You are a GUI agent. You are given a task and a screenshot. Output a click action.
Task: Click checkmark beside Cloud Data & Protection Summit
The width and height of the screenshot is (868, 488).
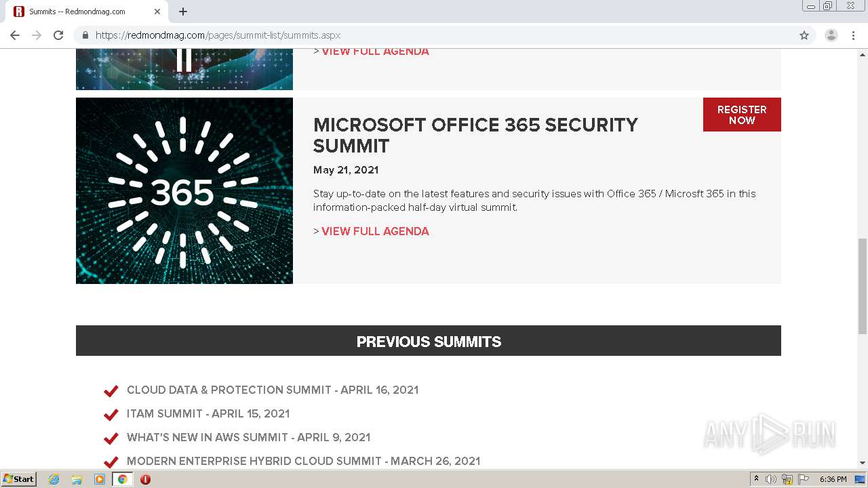111,391
